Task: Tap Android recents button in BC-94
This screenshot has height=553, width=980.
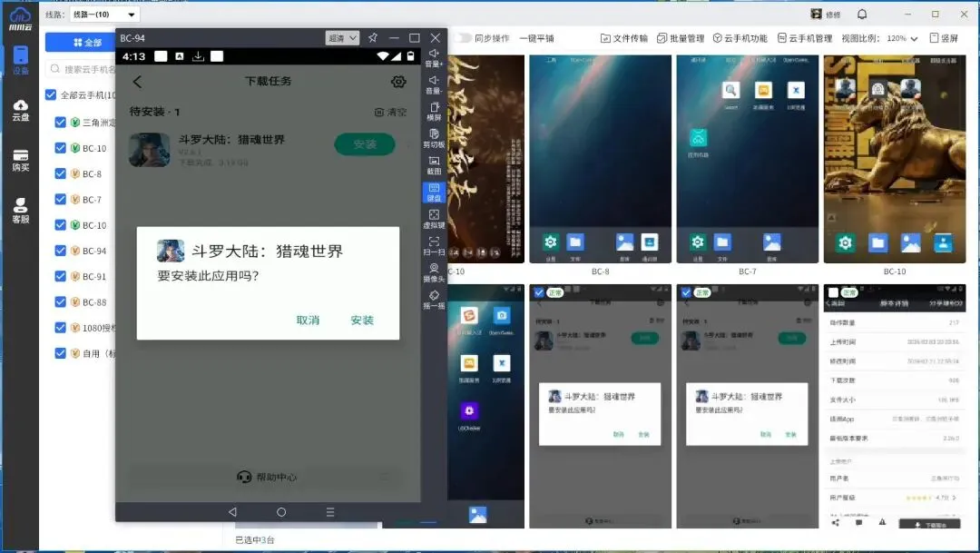Action: [x=330, y=512]
